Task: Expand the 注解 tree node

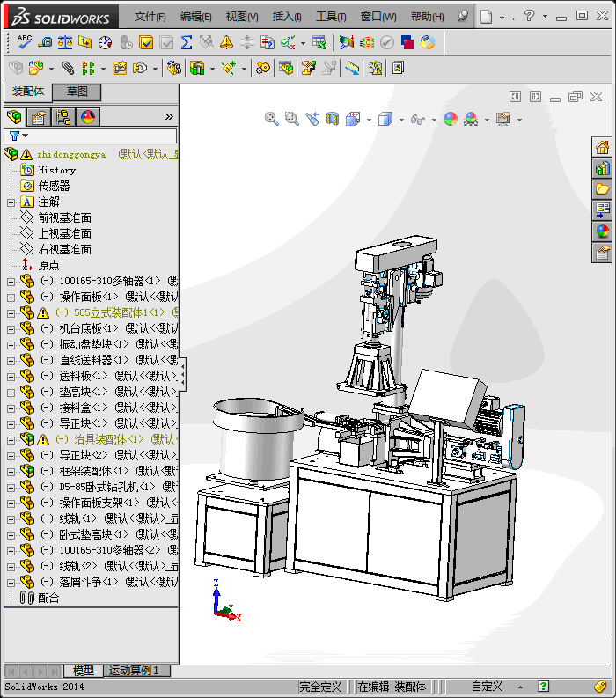Action: coord(11,202)
